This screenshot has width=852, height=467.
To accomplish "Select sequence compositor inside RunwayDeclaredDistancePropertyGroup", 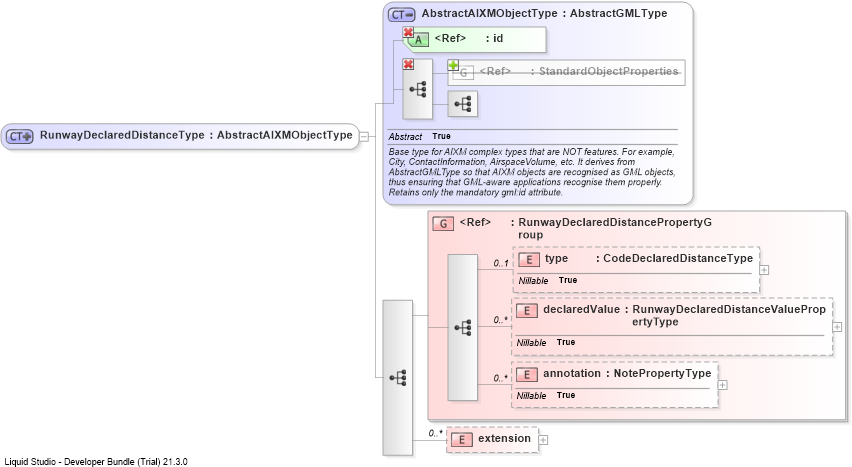I will click(462, 327).
